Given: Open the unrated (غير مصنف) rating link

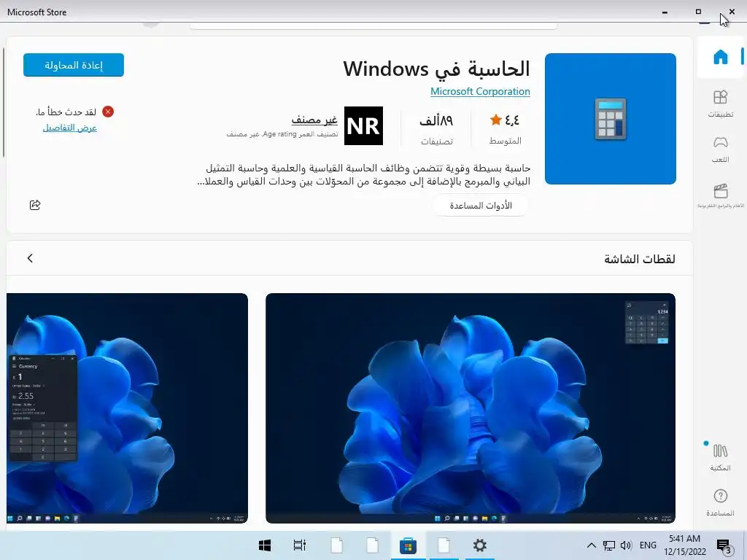Looking at the screenshot, I should pyautogui.click(x=314, y=120).
